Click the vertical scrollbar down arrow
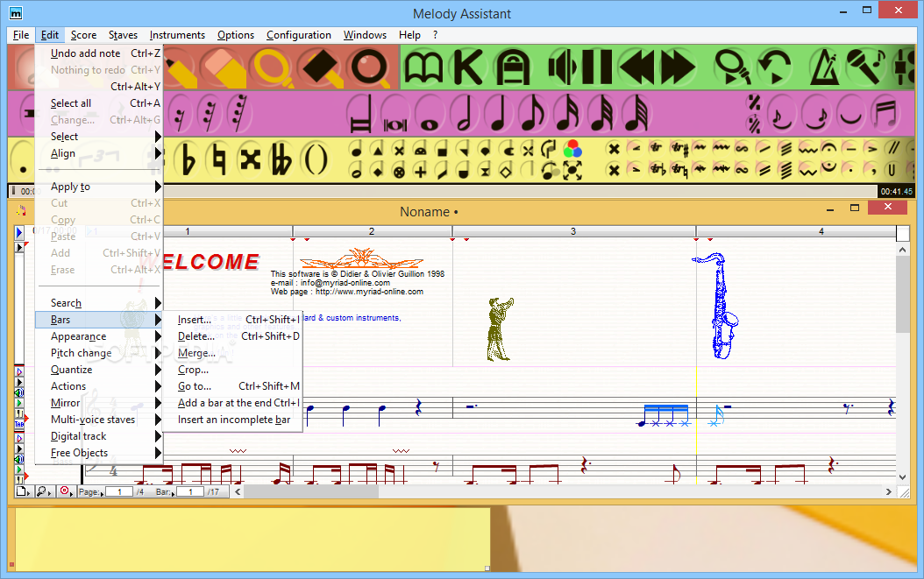 point(902,477)
